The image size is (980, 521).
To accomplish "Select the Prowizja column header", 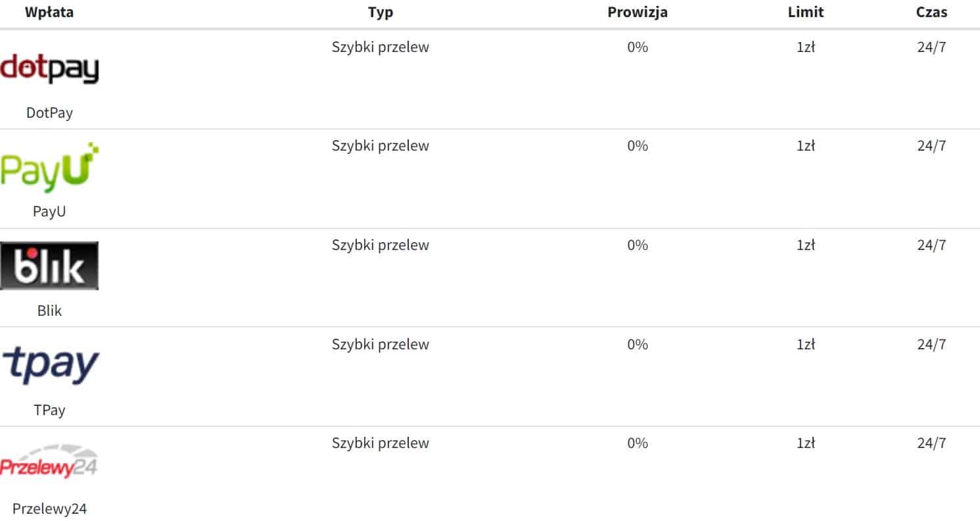I will tap(637, 12).
